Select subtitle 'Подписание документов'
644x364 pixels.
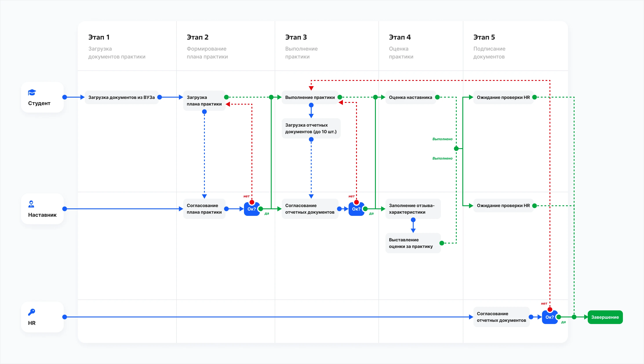489,53
